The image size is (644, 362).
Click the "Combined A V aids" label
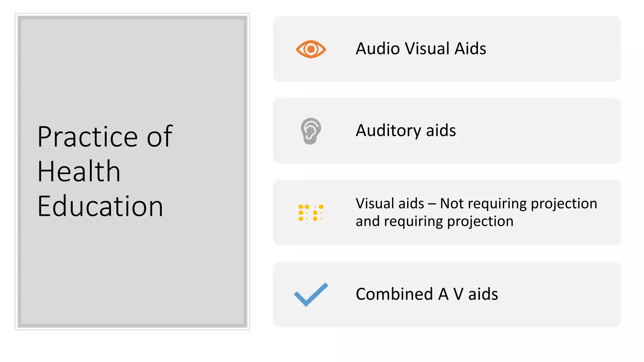coord(427,294)
